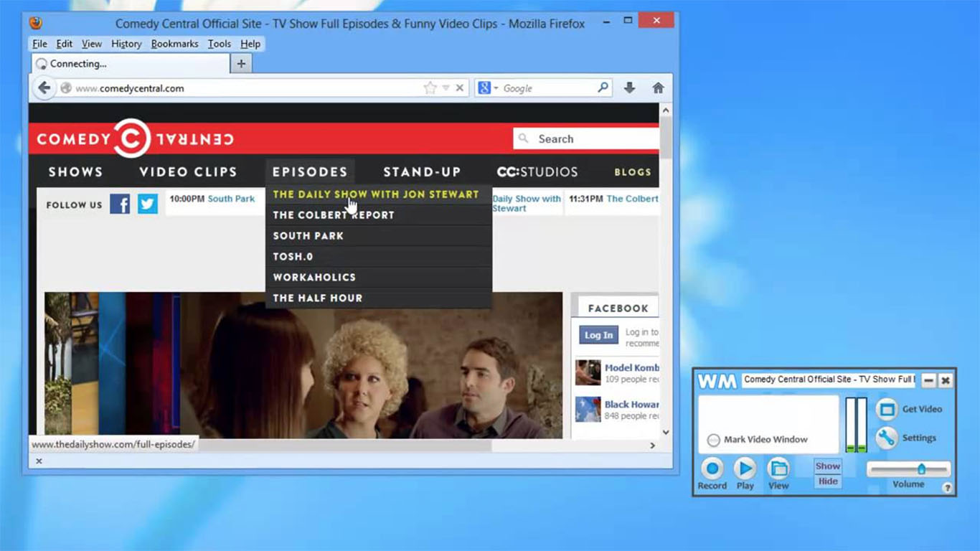Click the page horizontal scrollbar

[344, 446]
